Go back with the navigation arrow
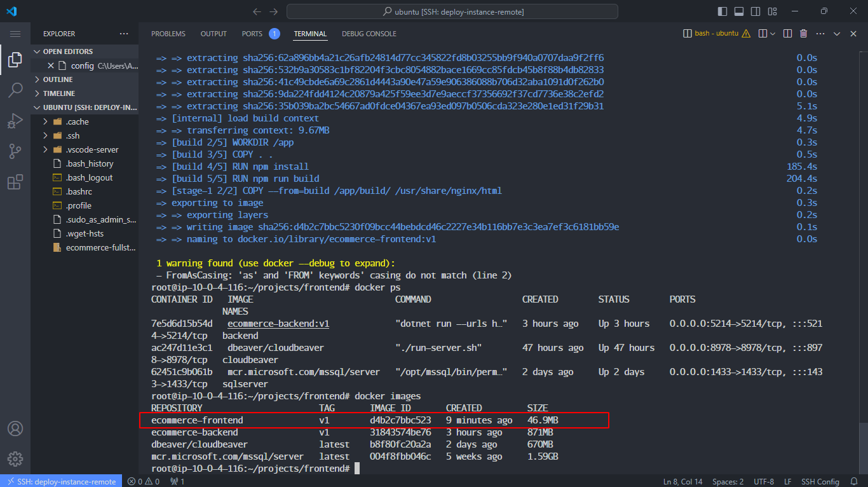868x487 pixels. click(257, 11)
